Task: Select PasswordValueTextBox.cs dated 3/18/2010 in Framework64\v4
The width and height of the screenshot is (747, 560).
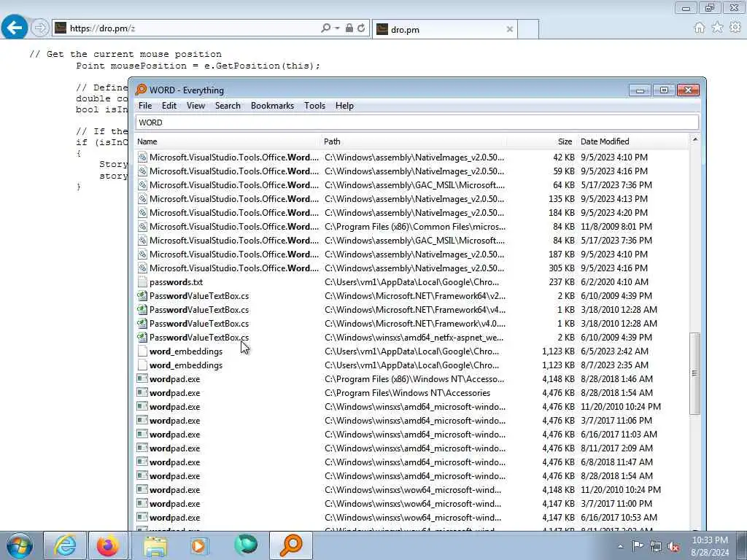Action: 199,309
